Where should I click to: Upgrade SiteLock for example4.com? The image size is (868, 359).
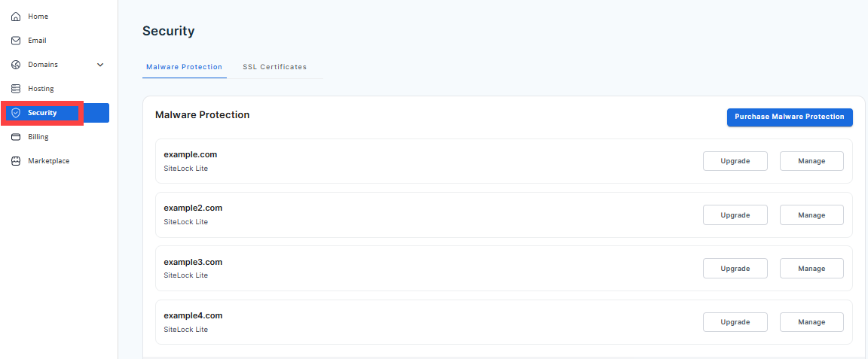735,322
